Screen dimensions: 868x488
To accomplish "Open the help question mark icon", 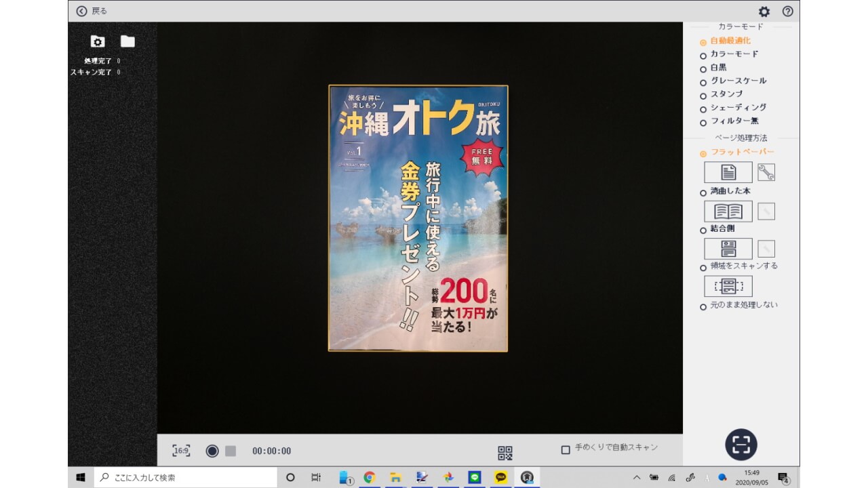I will [787, 12].
